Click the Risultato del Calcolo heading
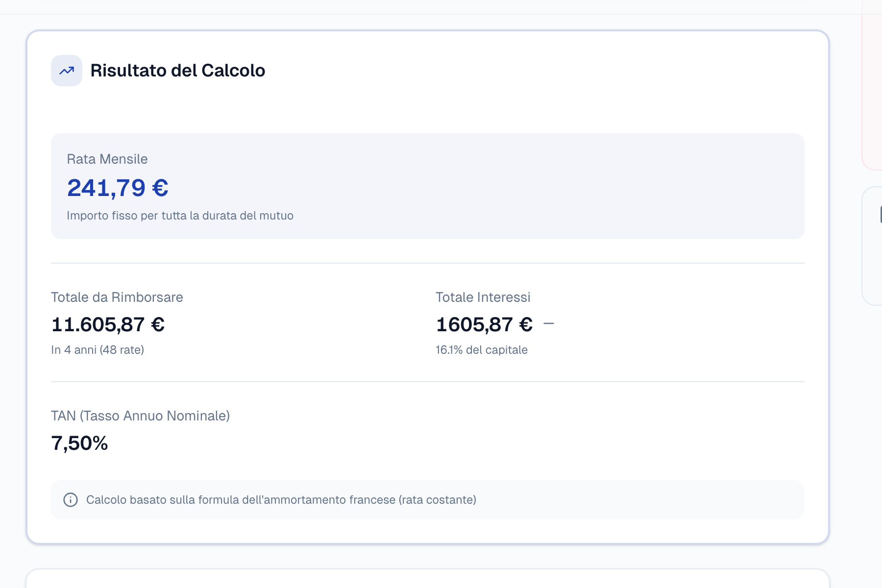The image size is (882, 588). [177, 71]
